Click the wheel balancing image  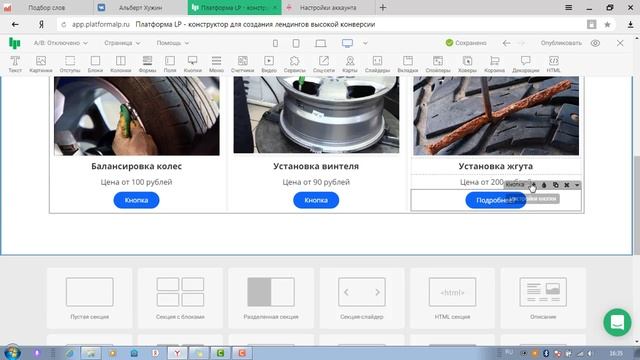click(137, 116)
